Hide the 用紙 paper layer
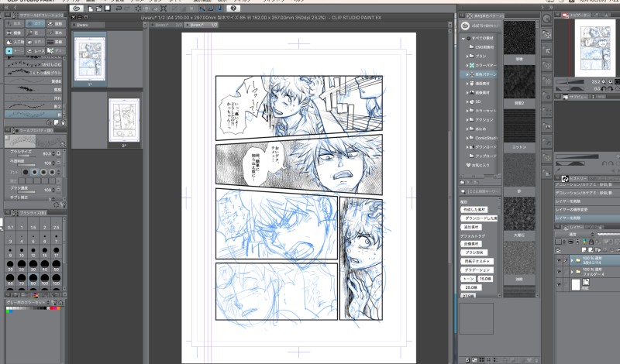The width and height of the screenshot is (620, 364). pos(559,284)
